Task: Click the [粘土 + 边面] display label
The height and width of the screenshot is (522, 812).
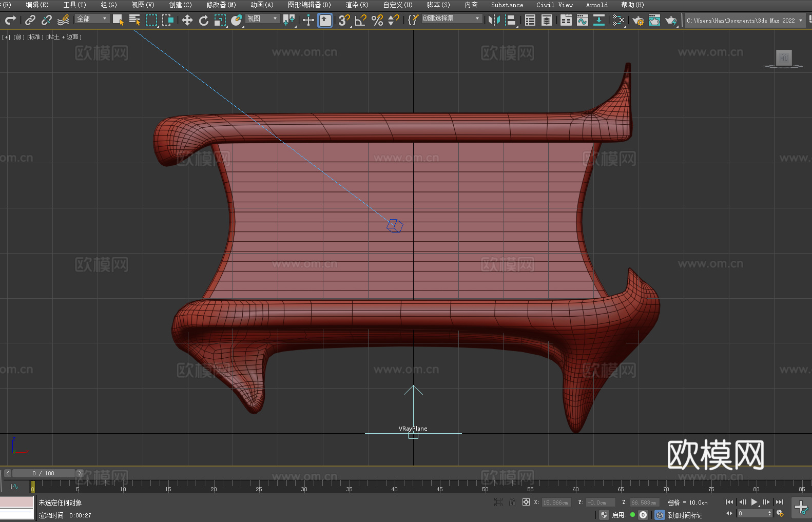Action: (64, 37)
